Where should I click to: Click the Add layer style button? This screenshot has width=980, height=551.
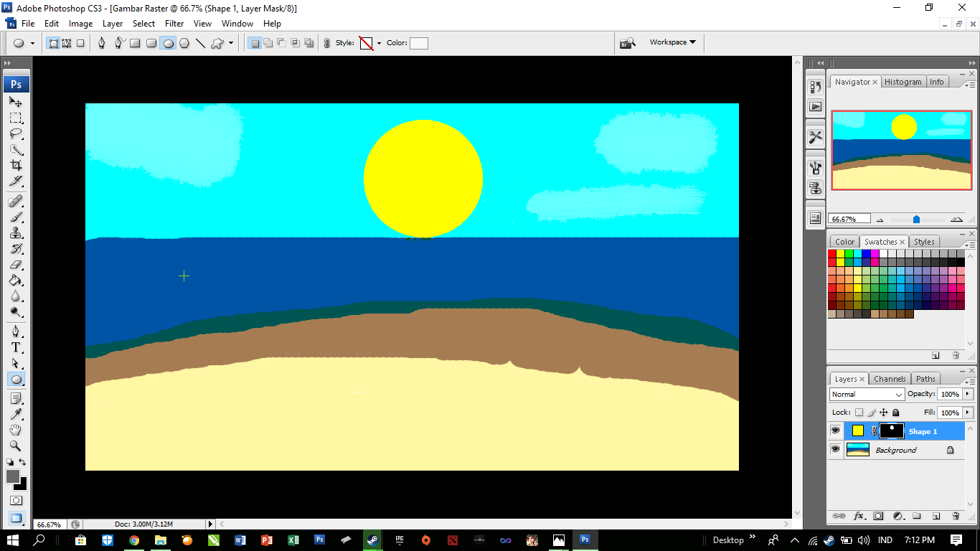[x=859, y=516]
